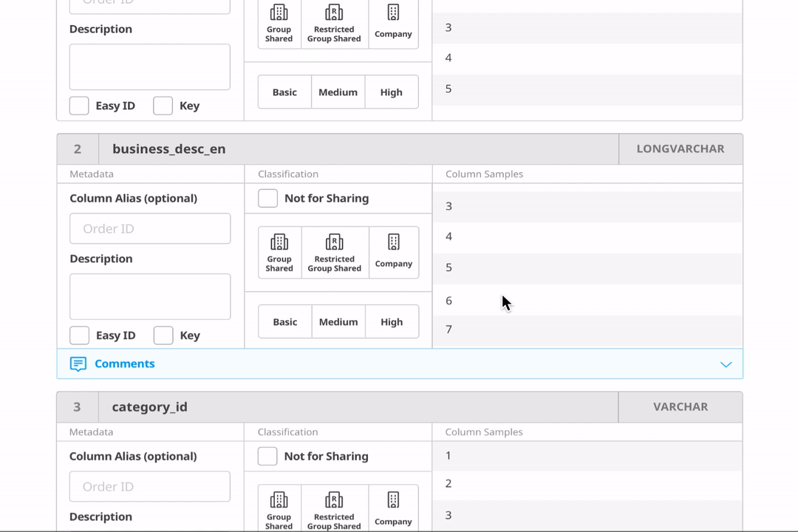
Task: Set business_desc_en sensitivity to High
Action: click(392, 321)
